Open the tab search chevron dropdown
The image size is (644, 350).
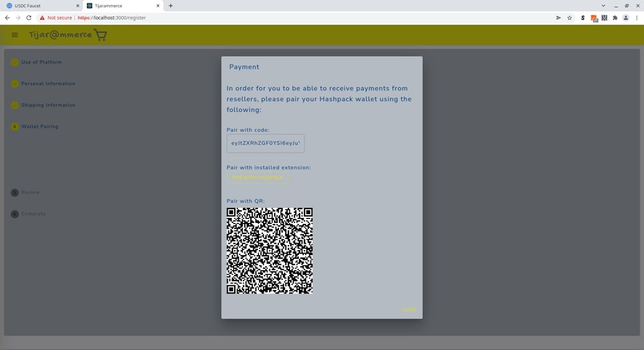[x=603, y=6]
